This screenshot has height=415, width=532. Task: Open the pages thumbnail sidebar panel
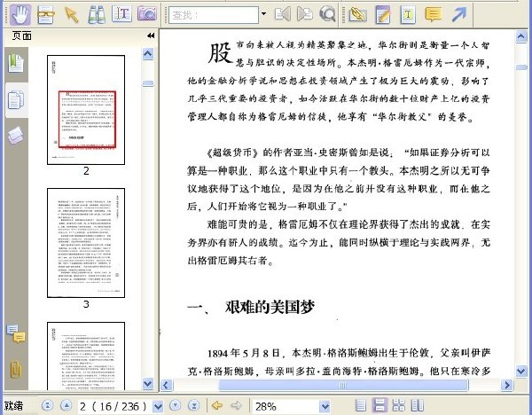(16, 100)
